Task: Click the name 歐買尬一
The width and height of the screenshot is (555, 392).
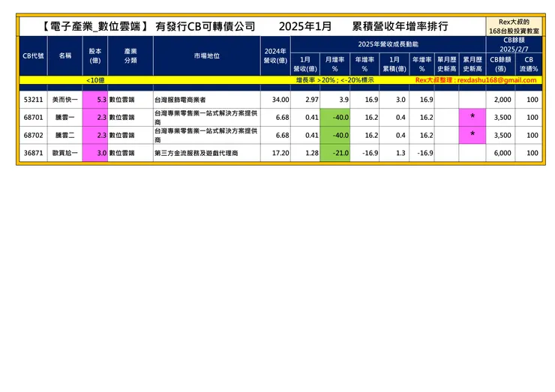Action: click(x=64, y=153)
